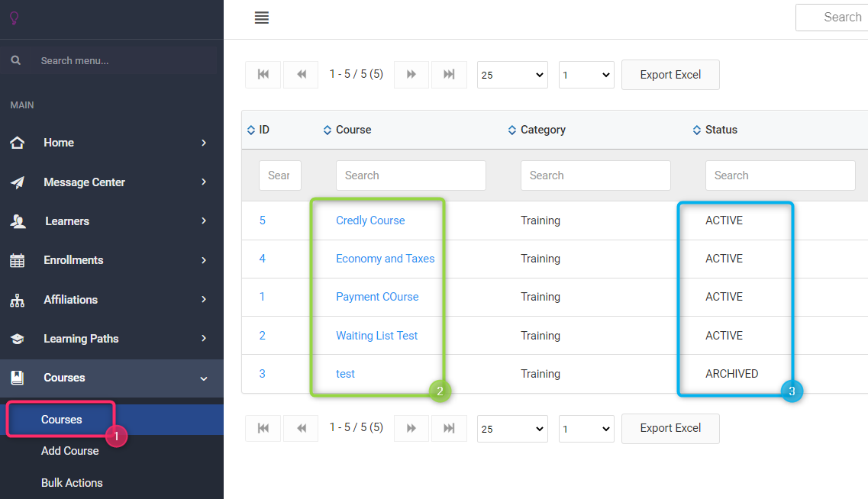868x499 pixels.
Task: Open Add Course in the sidebar
Action: (69, 451)
